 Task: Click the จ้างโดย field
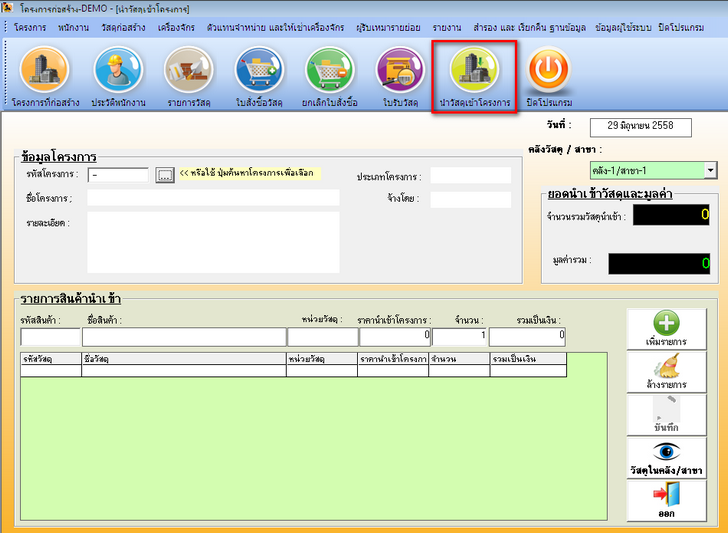pyautogui.click(x=470, y=200)
